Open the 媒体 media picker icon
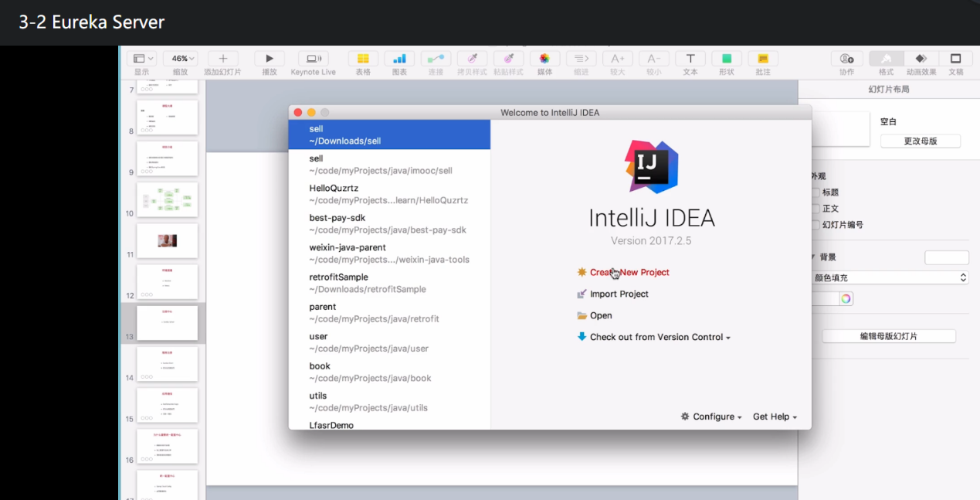 coord(544,59)
